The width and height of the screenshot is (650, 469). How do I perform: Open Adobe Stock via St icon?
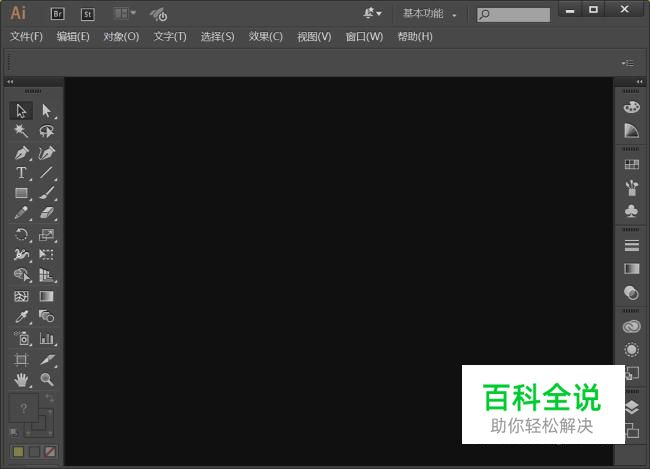[87, 15]
